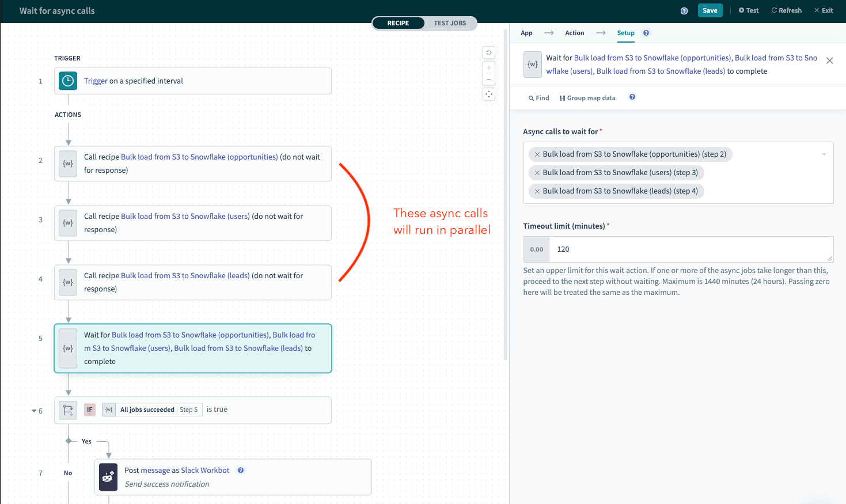
Task: Open the help icon in the top bar
Action: (x=684, y=11)
